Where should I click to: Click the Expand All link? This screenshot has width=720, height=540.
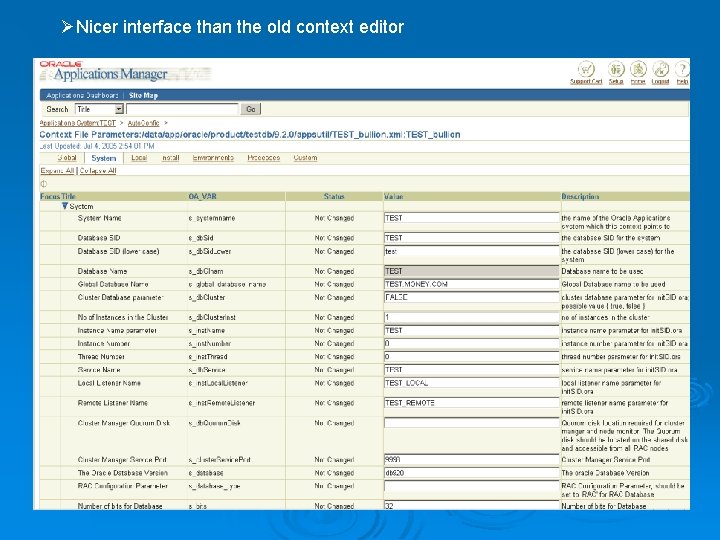[57, 170]
